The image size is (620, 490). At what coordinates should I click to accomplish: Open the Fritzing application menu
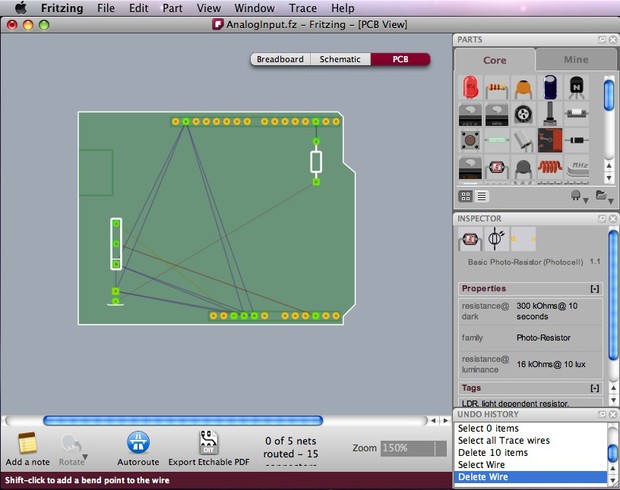(x=62, y=8)
